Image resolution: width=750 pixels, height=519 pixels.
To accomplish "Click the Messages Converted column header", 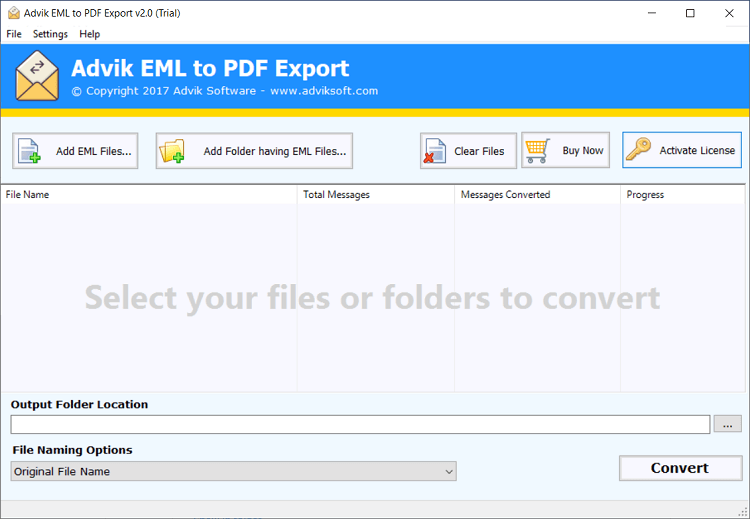I will coord(537,195).
